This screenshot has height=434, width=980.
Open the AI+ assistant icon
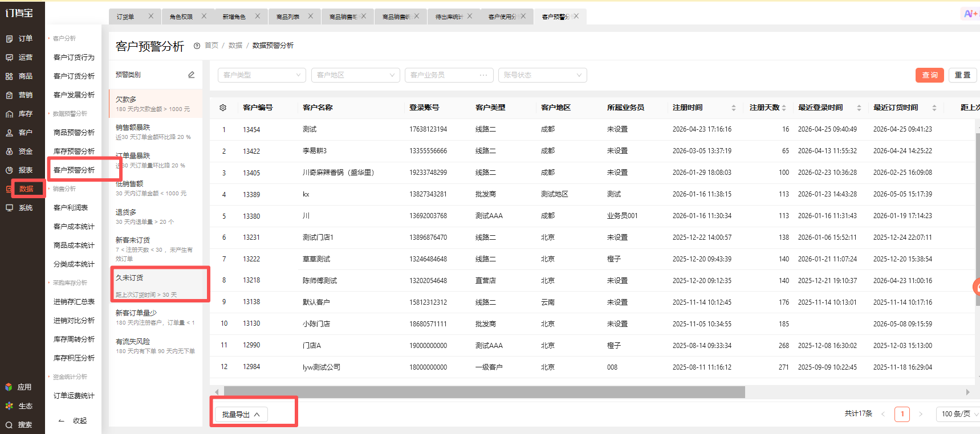click(970, 14)
